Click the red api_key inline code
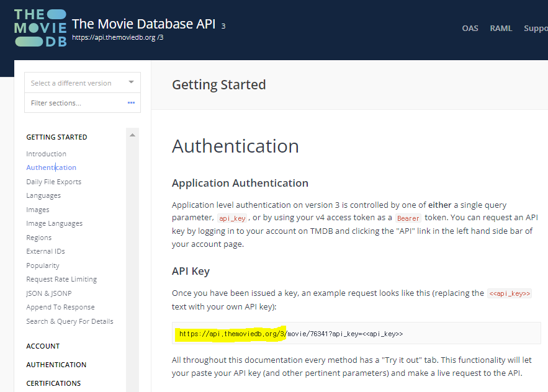548x392 pixels. click(x=232, y=218)
